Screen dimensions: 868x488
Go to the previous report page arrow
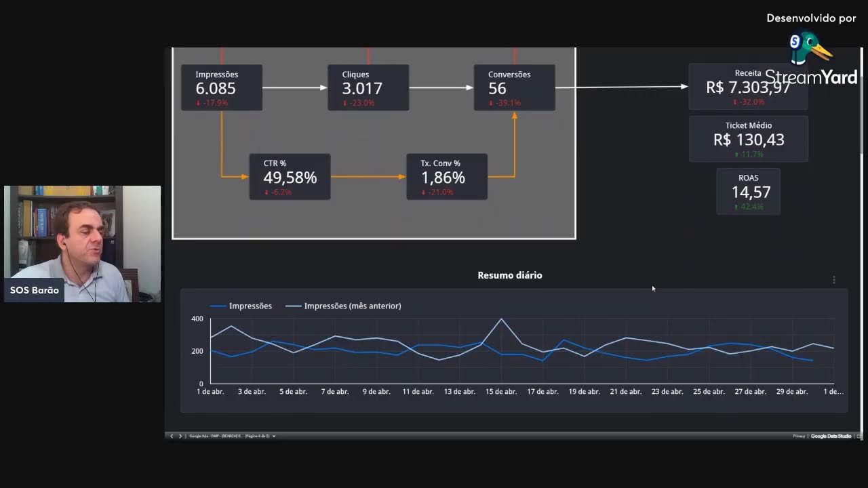(x=172, y=436)
